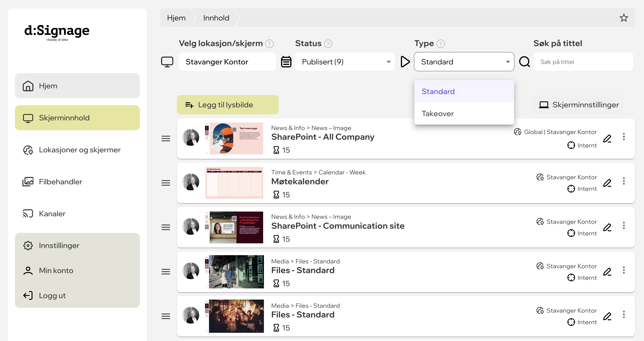The height and width of the screenshot is (341, 644).
Task: Open the Status dropdown showing Publisert (9)
Action: (x=345, y=62)
